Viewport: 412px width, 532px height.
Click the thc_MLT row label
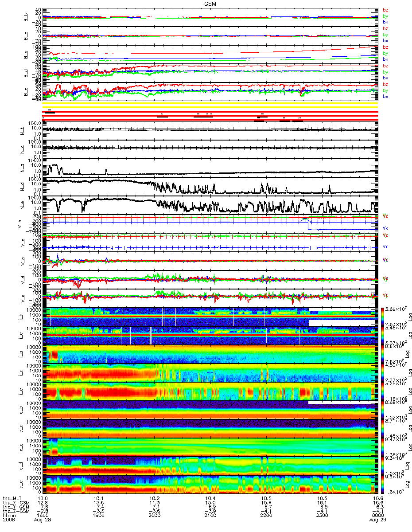coord(13,498)
